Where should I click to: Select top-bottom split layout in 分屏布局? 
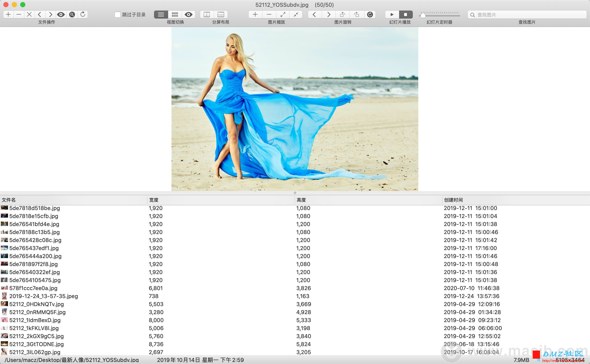(221, 15)
